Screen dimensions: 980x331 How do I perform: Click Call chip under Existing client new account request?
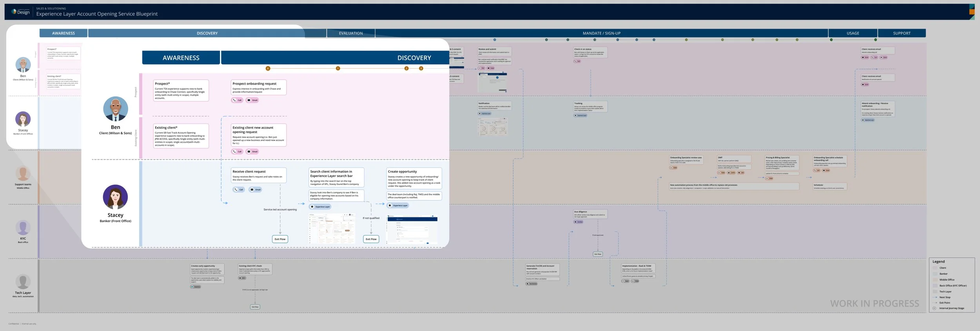[x=237, y=151]
